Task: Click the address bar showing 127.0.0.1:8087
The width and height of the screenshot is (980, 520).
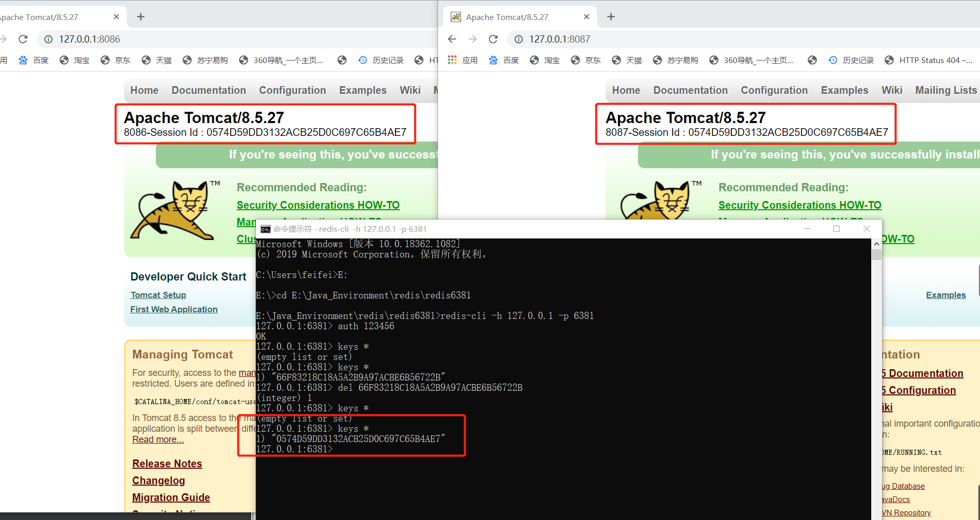Action: 744,39
